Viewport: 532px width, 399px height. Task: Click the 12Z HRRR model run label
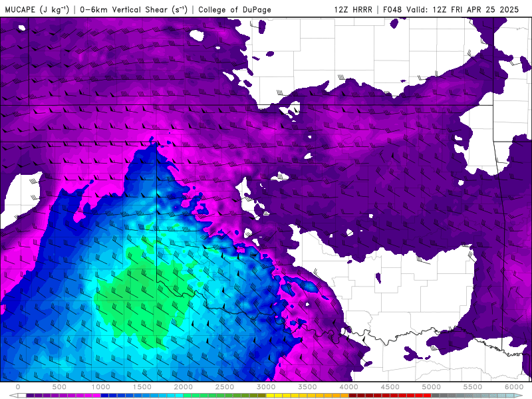pos(353,9)
